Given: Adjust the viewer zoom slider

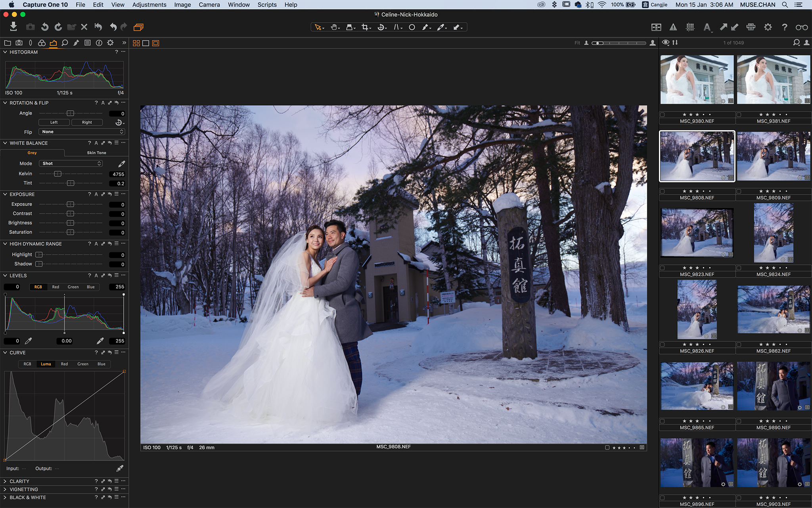Looking at the screenshot, I should point(619,43).
